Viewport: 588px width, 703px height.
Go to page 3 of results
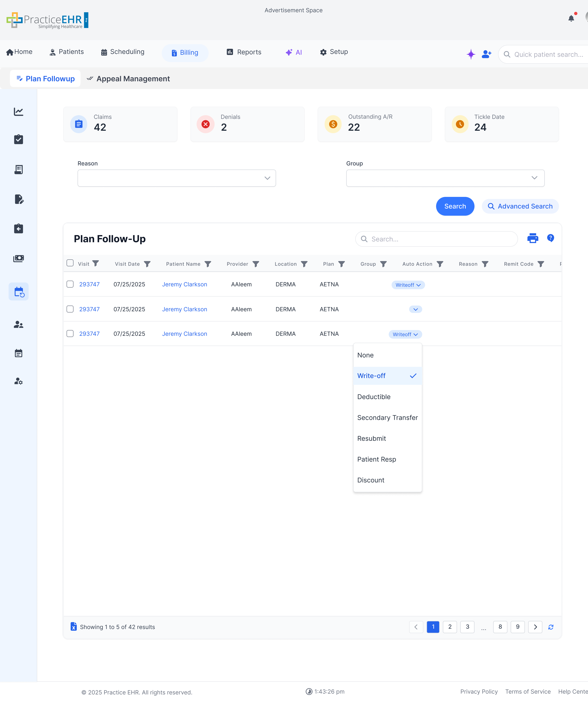tap(467, 627)
